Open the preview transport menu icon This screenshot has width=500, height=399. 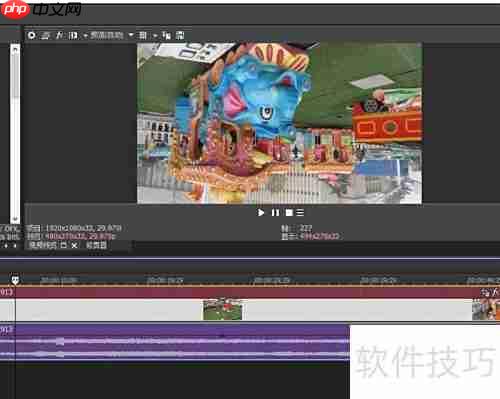pos(300,212)
